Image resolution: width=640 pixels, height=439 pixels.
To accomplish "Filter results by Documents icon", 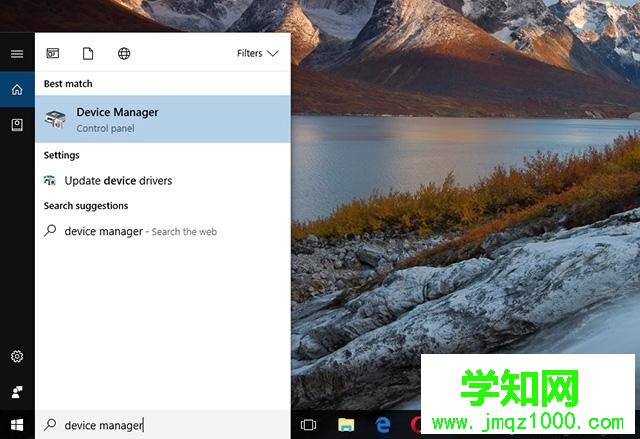I will 88,53.
